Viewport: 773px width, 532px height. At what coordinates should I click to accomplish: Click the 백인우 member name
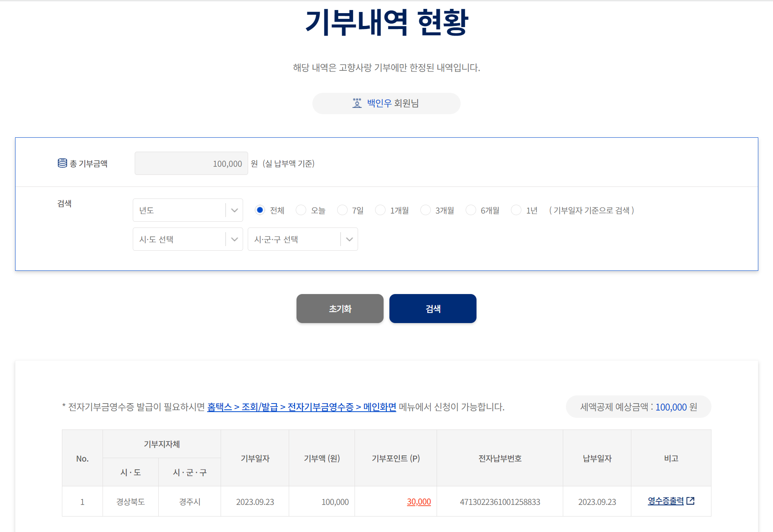[x=379, y=103]
